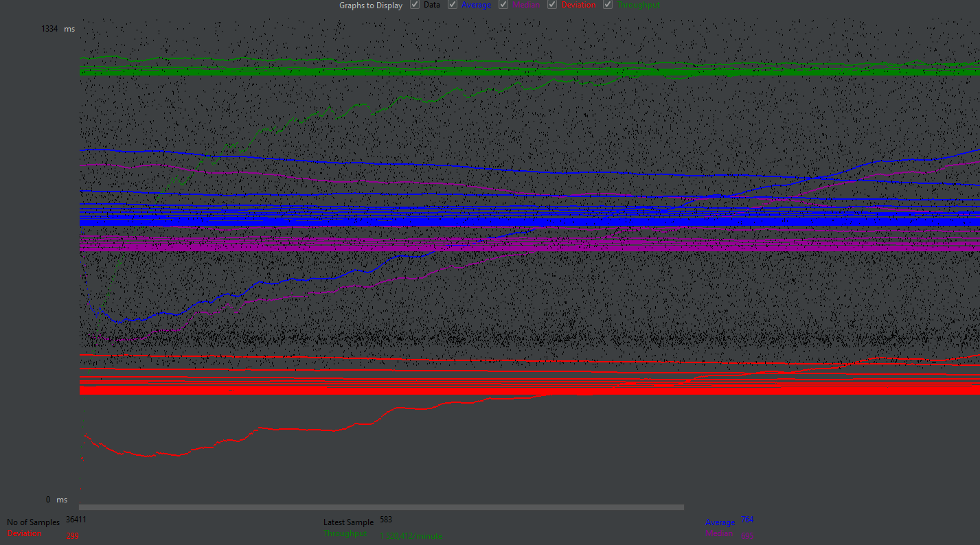This screenshot has width=980, height=545.
Task: Click the red Deviation label at bottom
Action: 25,533
